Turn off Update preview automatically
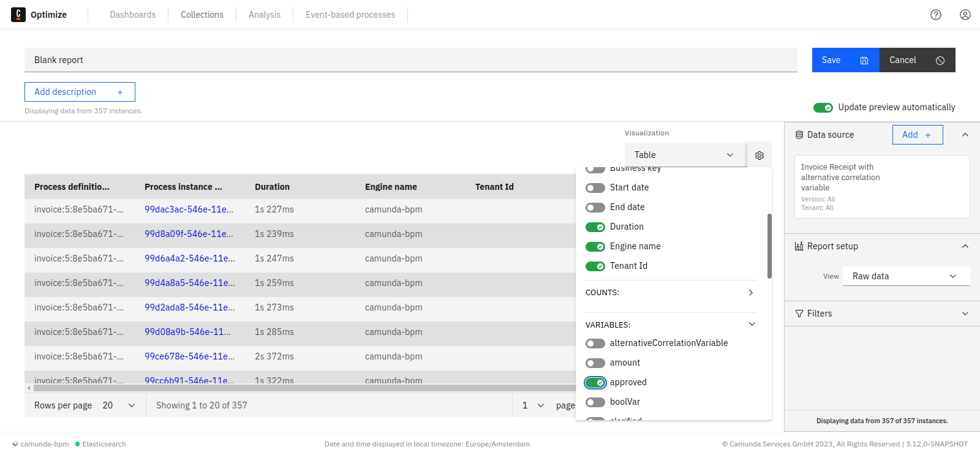The width and height of the screenshot is (980, 455). 823,108
